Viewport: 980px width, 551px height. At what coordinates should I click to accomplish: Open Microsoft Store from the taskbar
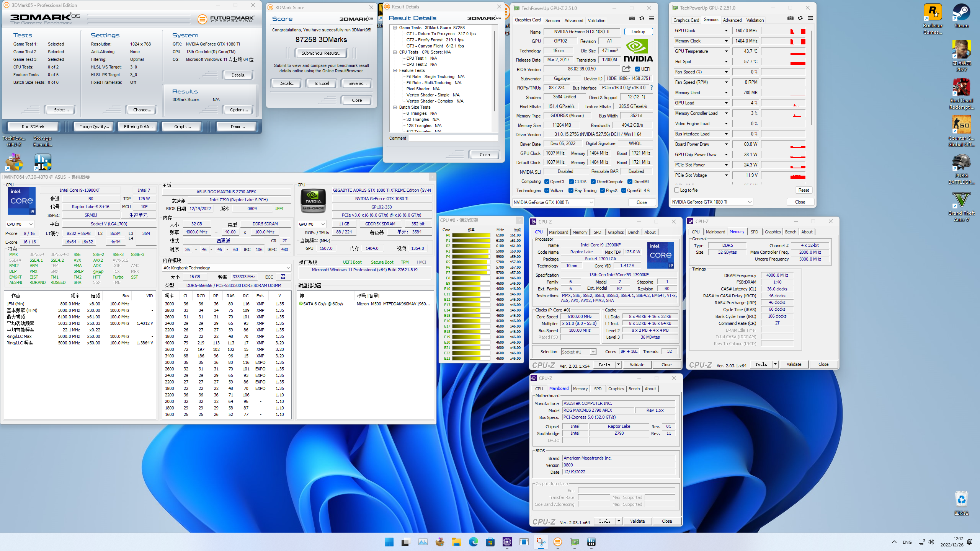tap(490, 542)
